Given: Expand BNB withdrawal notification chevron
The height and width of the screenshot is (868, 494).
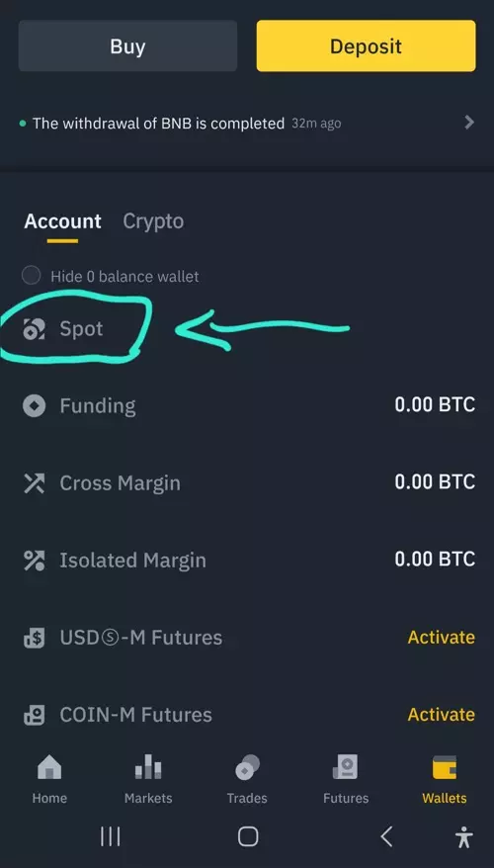Looking at the screenshot, I should [469, 123].
